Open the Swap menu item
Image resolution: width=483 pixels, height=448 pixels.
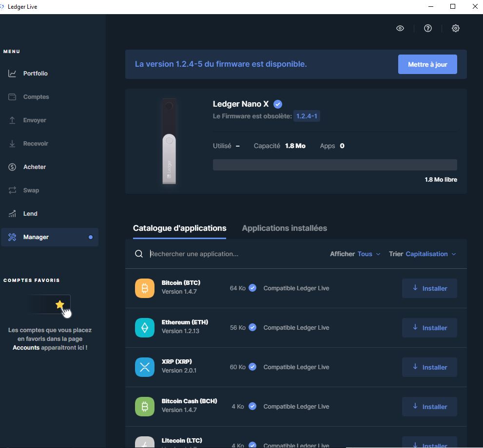point(50,190)
